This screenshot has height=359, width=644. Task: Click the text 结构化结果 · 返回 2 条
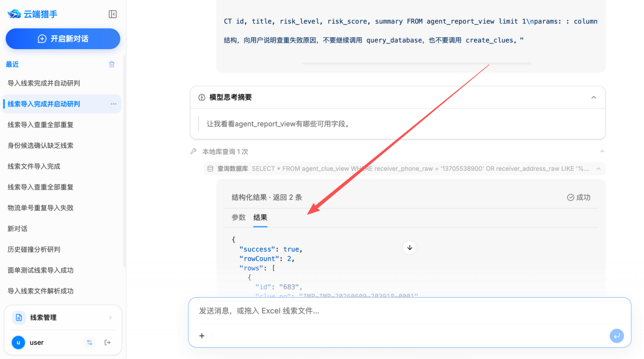click(267, 197)
